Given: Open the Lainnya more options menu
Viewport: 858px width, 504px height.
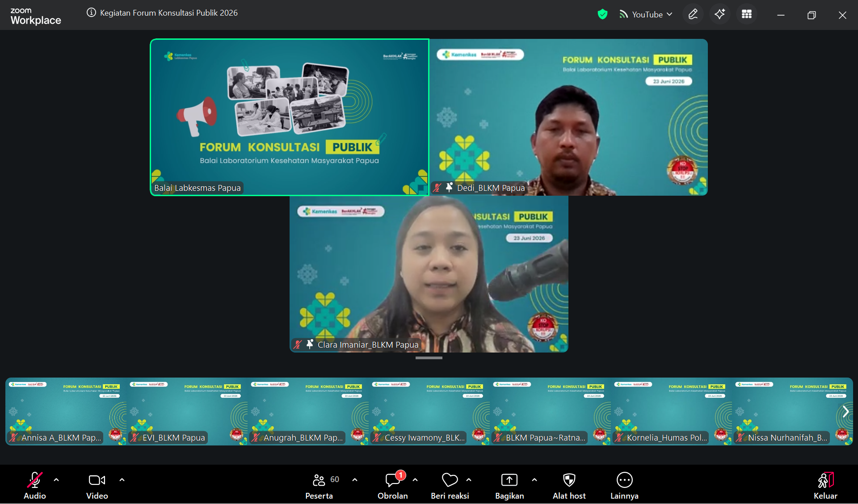Looking at the screenshot, I should click(624, 485).
